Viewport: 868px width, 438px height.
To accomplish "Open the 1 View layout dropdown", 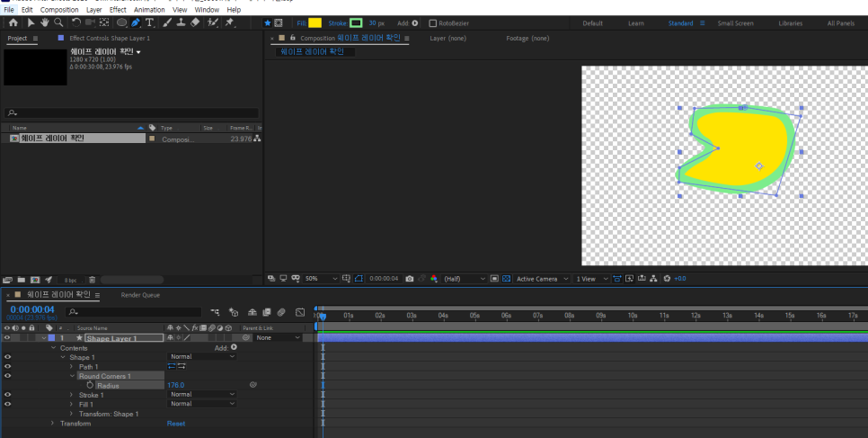I will point(592,279).
